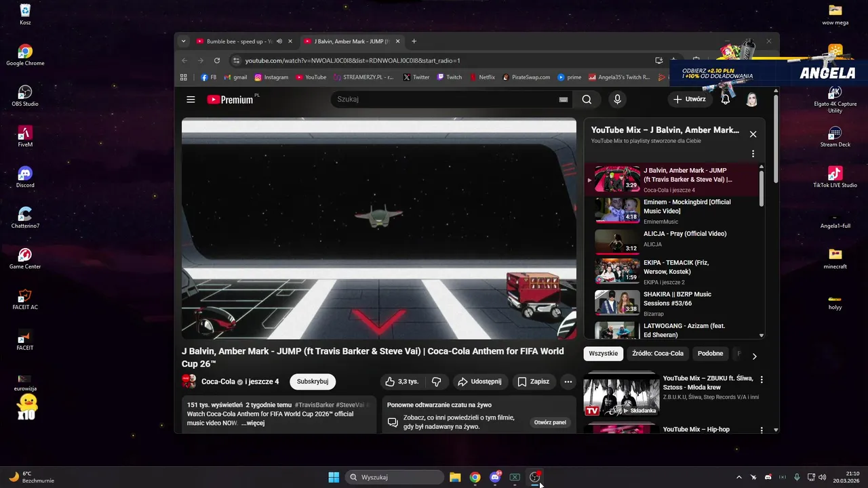Open TikTok LIVE Studio desktop icon
868x488 pixels.
click(835, 177)
